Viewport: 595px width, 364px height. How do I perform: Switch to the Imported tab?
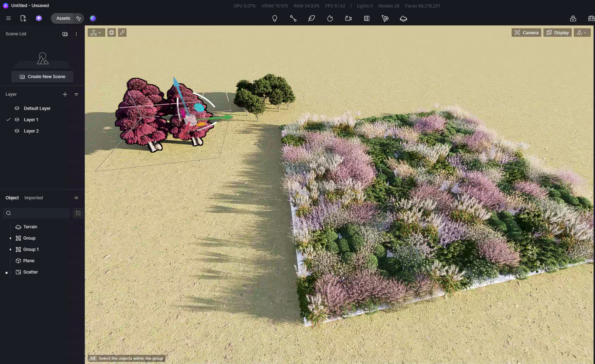coord(34,198)
